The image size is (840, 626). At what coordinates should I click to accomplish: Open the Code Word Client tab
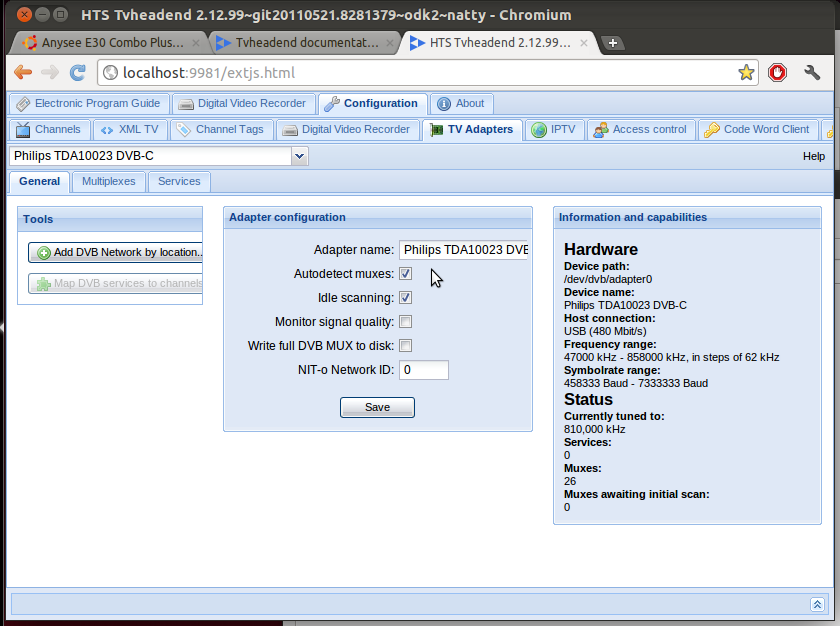pos(758,130)
